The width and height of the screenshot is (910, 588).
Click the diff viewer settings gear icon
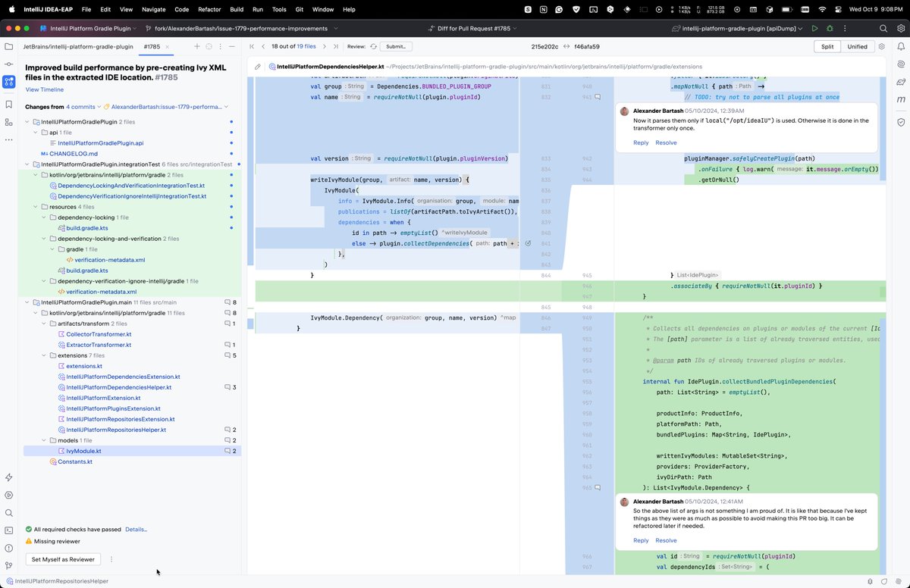(x=881, y=46)
